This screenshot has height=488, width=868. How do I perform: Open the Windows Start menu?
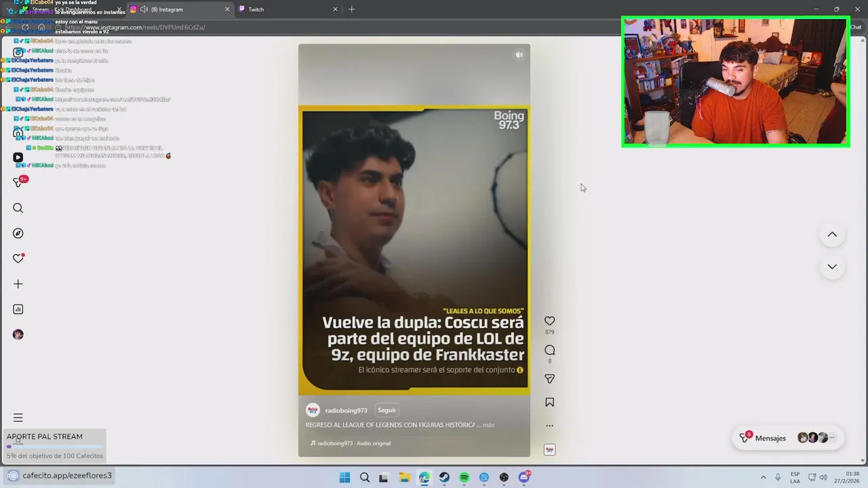coord(344,477)
